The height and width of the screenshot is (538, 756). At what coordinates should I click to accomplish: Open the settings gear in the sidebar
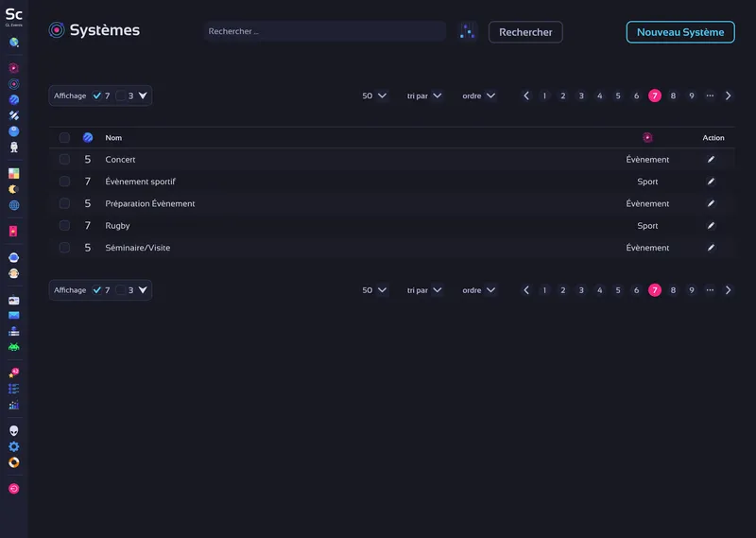coord(14,446)
